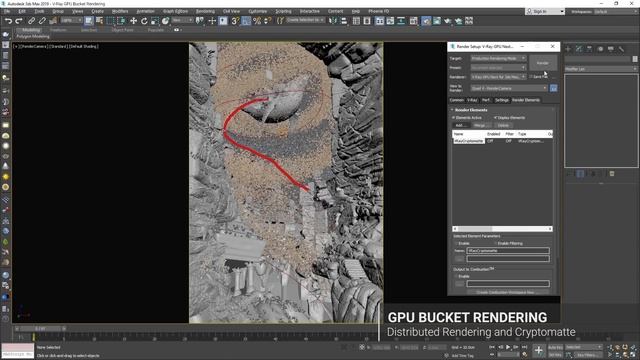Screen dimensions: 640x360
Task: Click the Redo arrow icon
Action: (19, 21)
